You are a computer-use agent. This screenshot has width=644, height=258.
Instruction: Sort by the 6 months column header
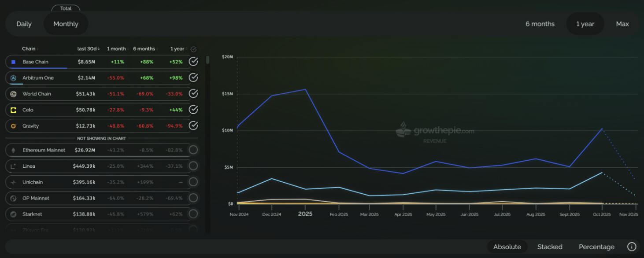[x=144, y=49]
